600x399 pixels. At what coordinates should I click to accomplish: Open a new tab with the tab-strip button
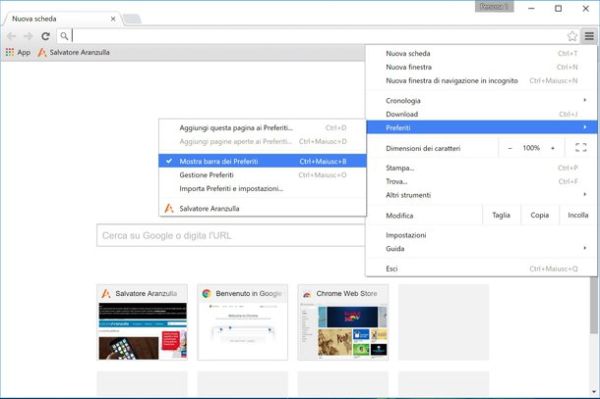(132, 19)
